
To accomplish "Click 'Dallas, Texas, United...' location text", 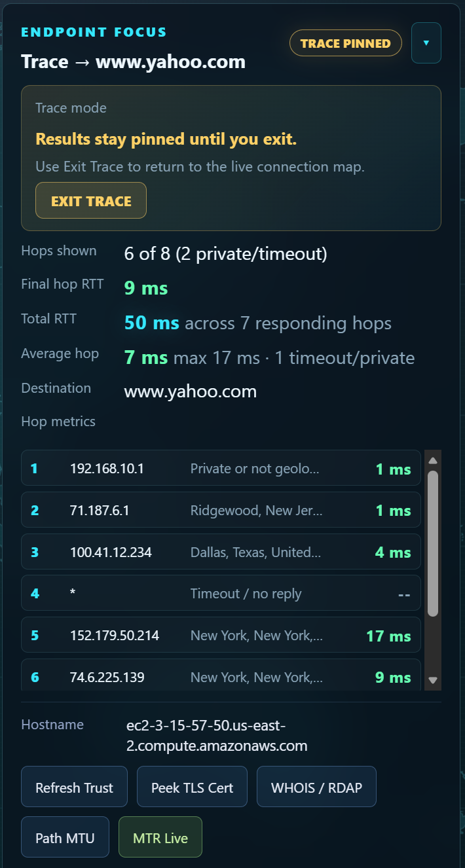I will [255, 552].
